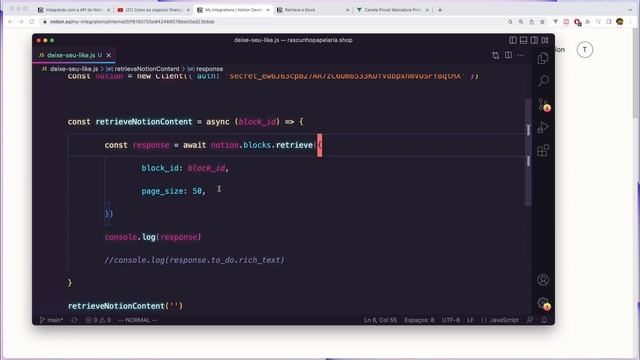Open the Accounts icon in activity bar
Screen dimensions: 640x360
[543, 280]
